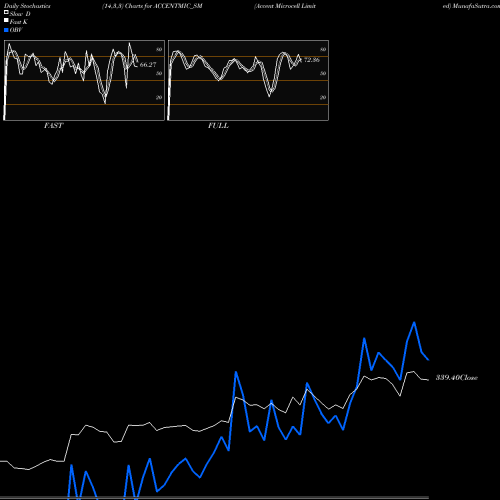Viewport: 500px width, 500px height.
Task: Click the 72.36 value on the FULL chart
Action: pos(312,60)
